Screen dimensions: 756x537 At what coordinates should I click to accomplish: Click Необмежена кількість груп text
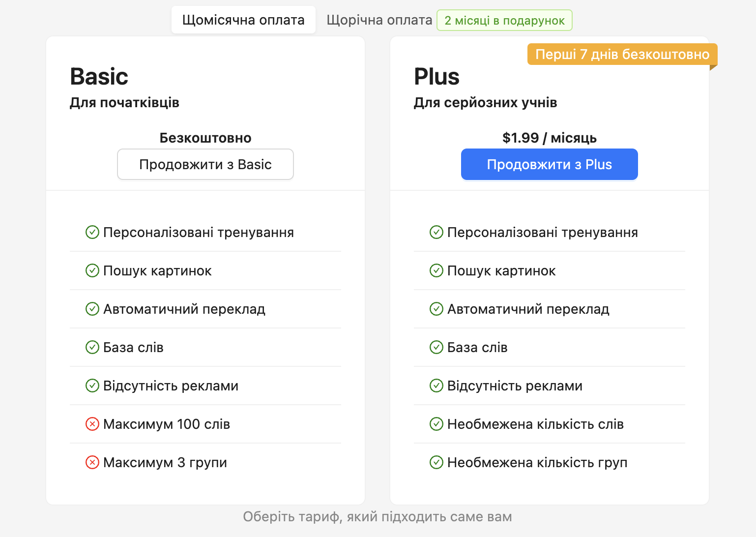click(x=537, y=463)
